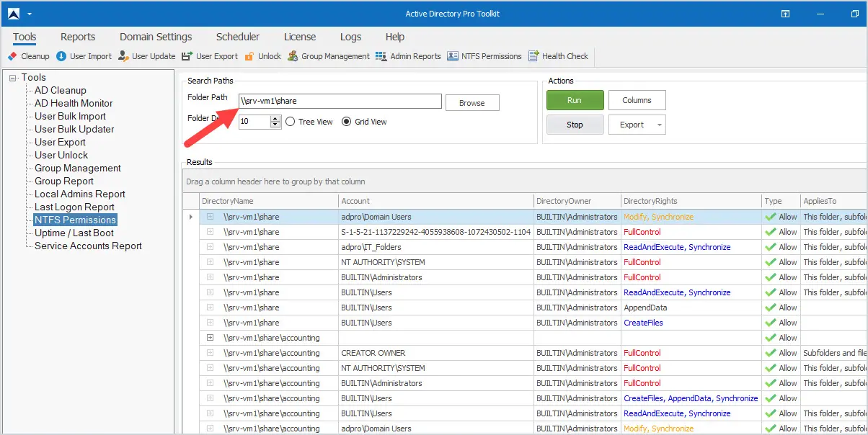Click the Folder Path input field
868x435 pixels.
pos(340,101)
